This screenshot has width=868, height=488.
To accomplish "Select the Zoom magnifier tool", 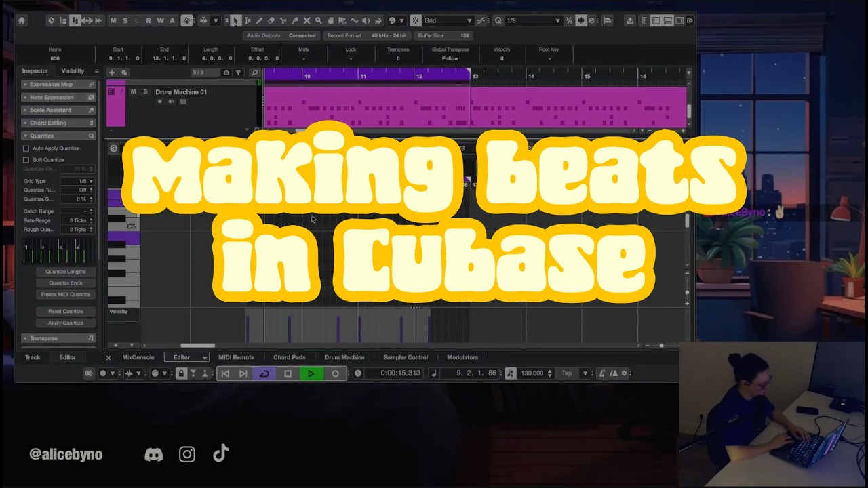I will 318,20.
